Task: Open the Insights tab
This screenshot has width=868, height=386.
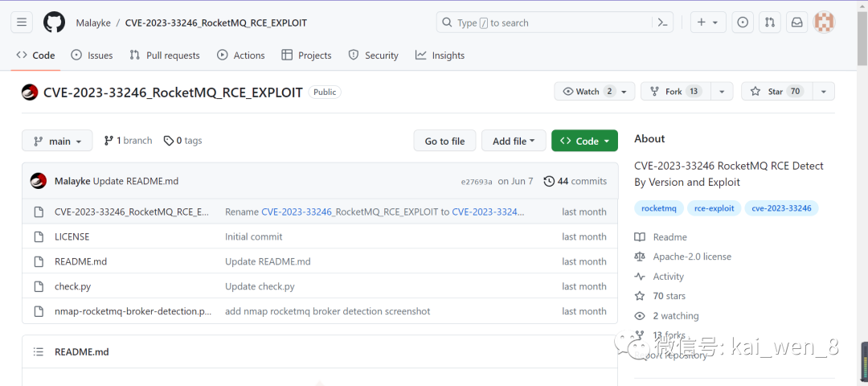Action: [440, 55]
